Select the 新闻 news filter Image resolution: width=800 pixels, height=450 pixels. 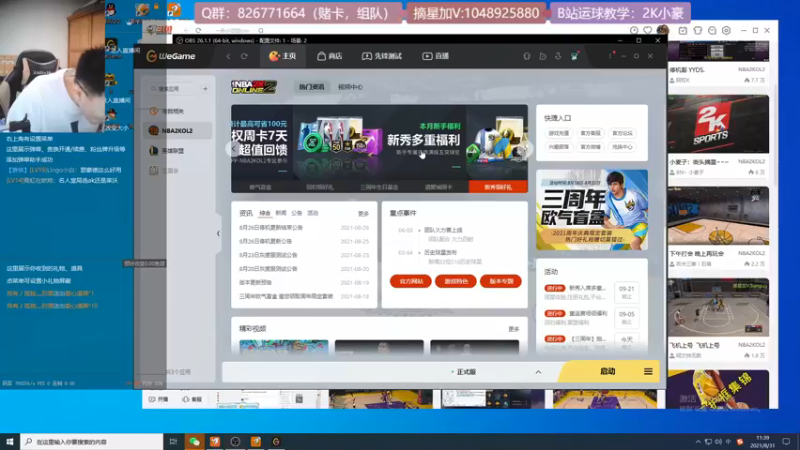[x=281, y=213]
